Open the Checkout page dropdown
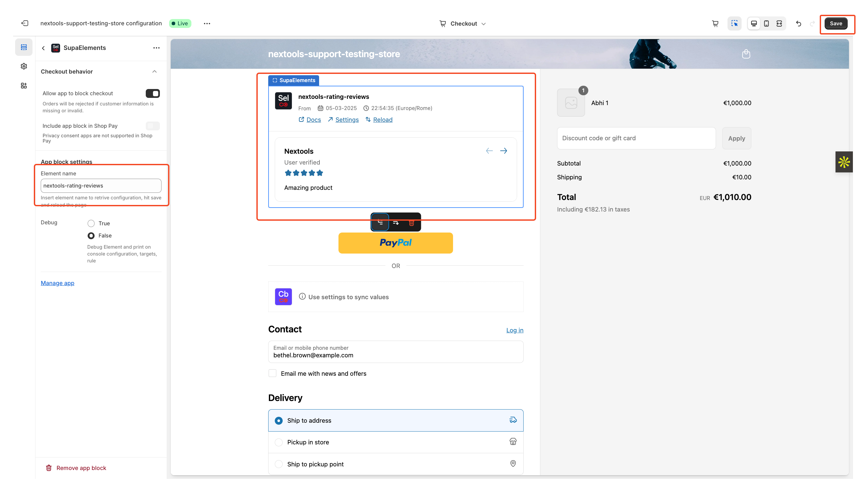This screenshot has height=492, width=868. pyautogui.click(x=463, y=24)
